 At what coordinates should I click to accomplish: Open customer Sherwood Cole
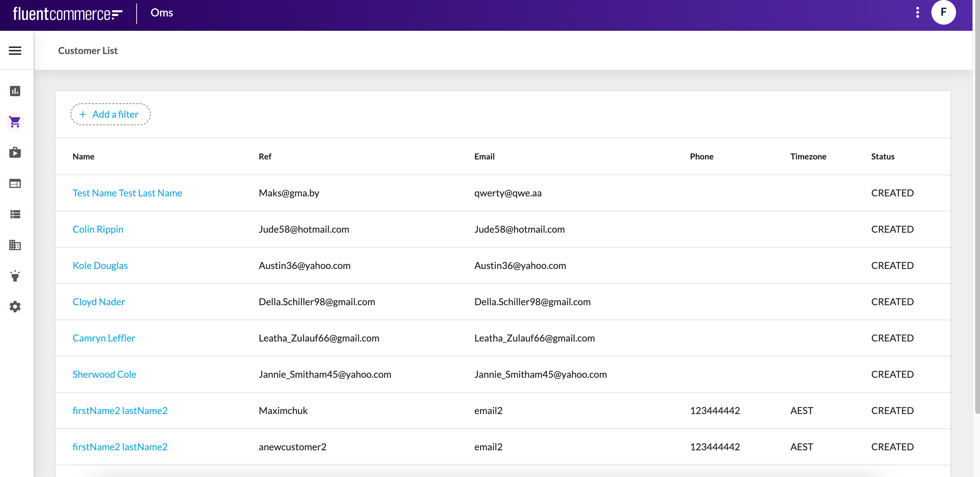tap(104, 374)
